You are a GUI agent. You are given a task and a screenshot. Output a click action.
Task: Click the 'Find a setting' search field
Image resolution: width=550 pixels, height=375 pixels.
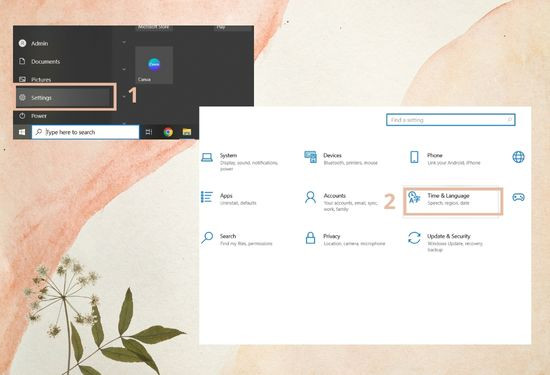(450, 120)
